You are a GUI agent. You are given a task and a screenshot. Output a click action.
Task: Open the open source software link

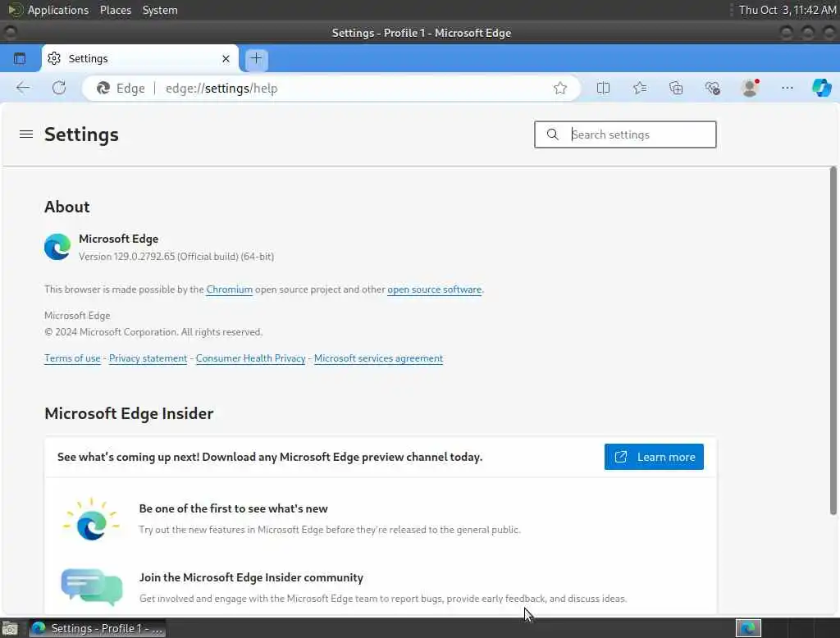435,289
